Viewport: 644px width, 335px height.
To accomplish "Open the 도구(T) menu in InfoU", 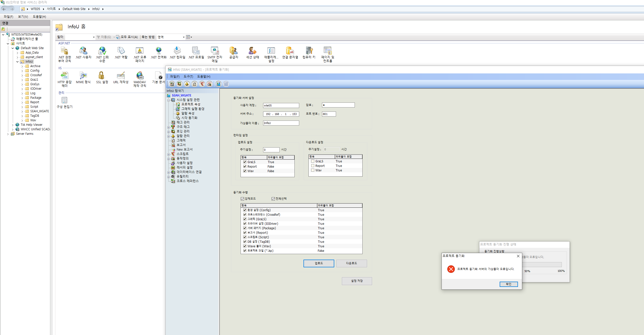I will tap(188, 76).
